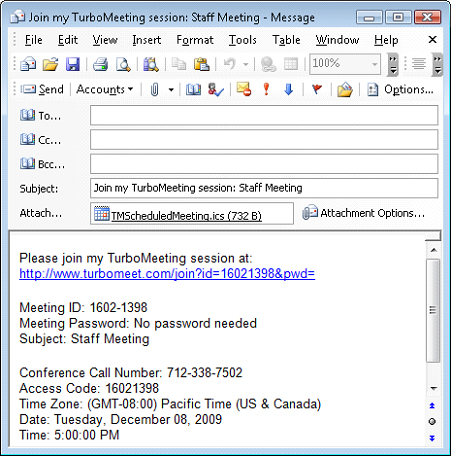The image size is (451, 456).
Task: Click the message body scrollbar thumb
Action: [433, 311]
